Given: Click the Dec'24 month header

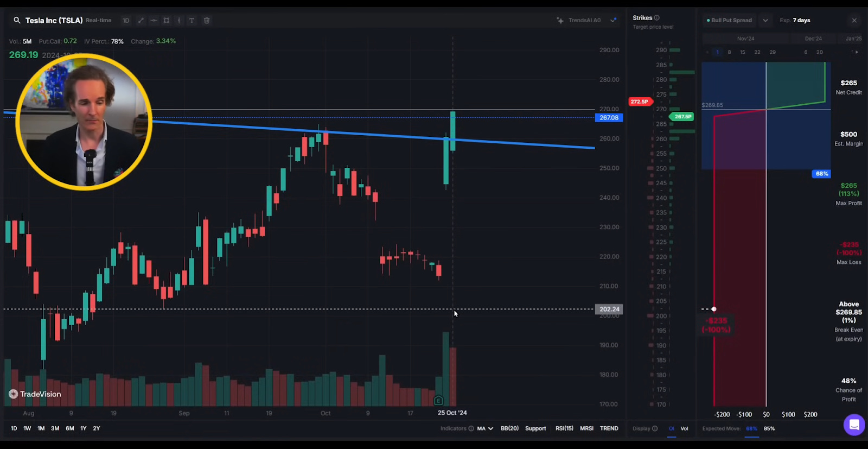Looking at the screenshot, I should tap(813, 39).
